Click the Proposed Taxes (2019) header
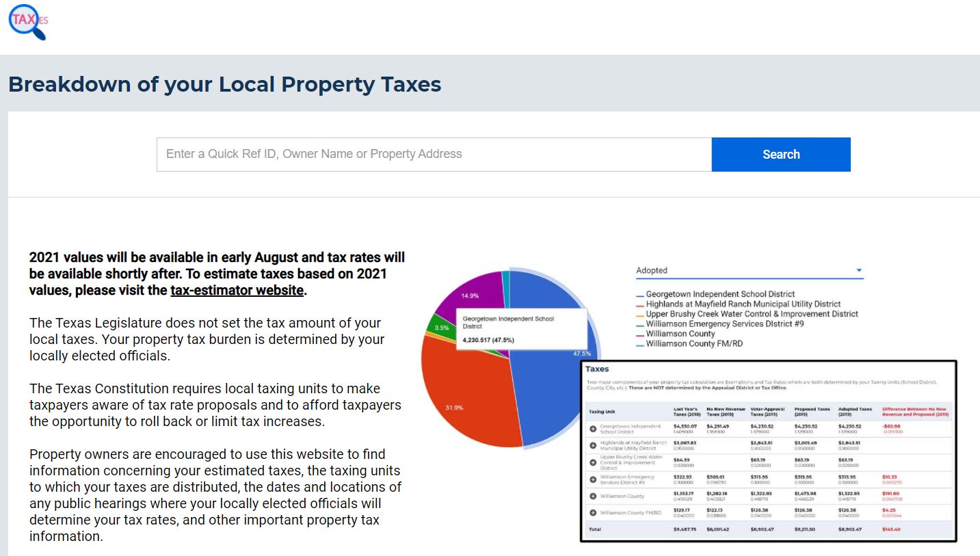 tap(812, 412)
